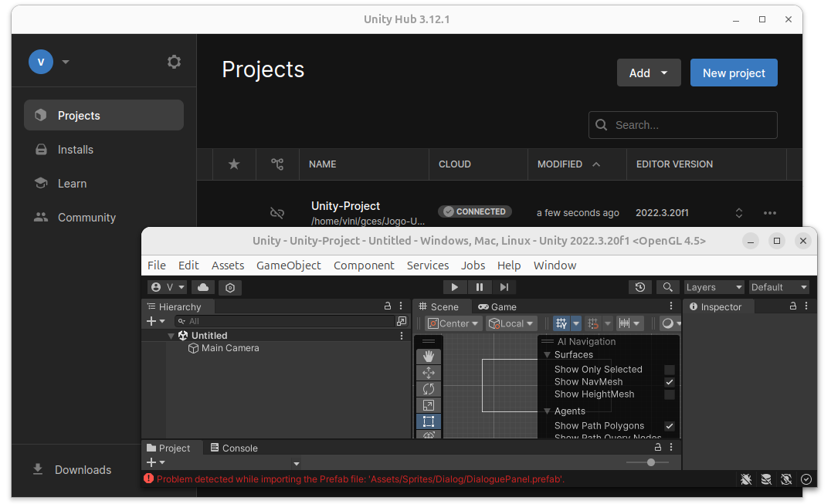Click the Play button in Unity editor
The width and height of the screenshot is (831, 504).
coord(455,287)
